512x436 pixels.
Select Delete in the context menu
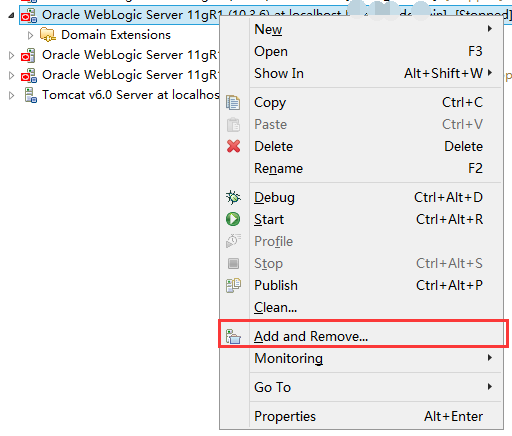(361, 146)
